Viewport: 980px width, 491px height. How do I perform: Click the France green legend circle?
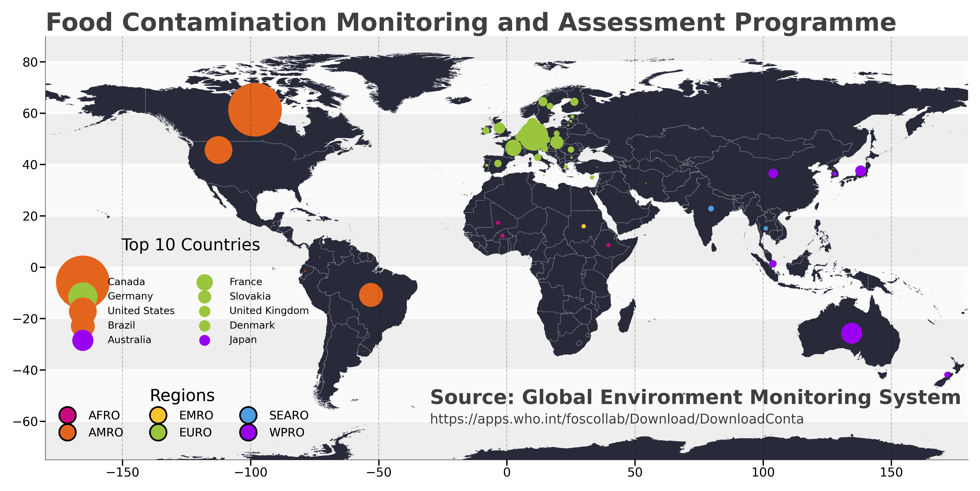pyautogui.click(x=204, y=282)
